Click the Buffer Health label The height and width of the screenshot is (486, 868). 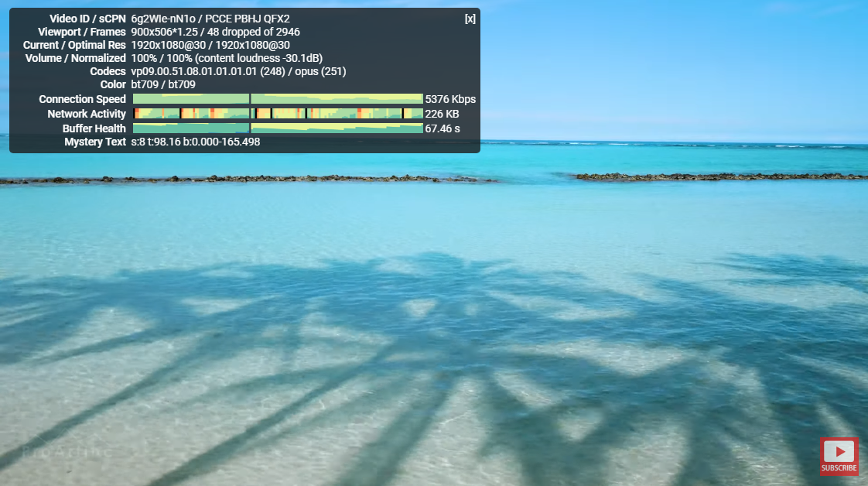pos(94,129)
